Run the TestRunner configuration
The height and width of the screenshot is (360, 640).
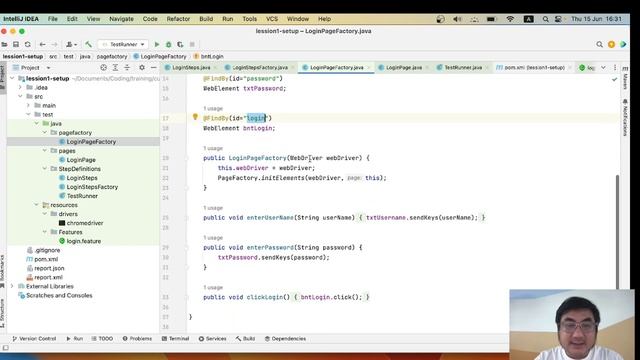click(x=157, y=44)
